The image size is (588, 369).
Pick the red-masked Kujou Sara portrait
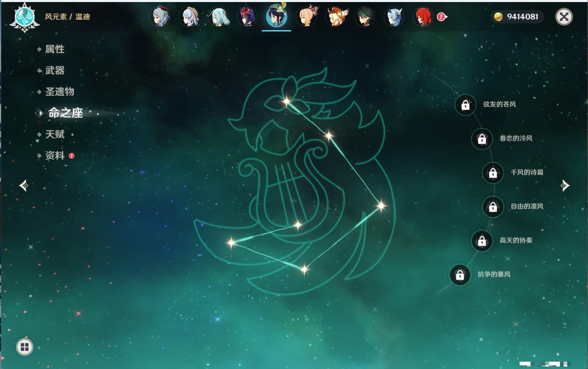248,17
